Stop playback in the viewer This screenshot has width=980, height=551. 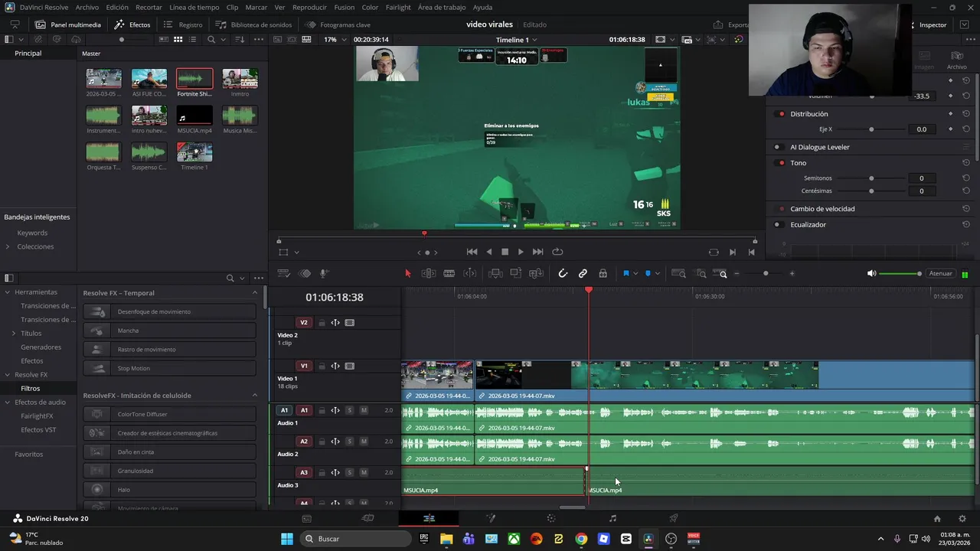tap(505, 252)
